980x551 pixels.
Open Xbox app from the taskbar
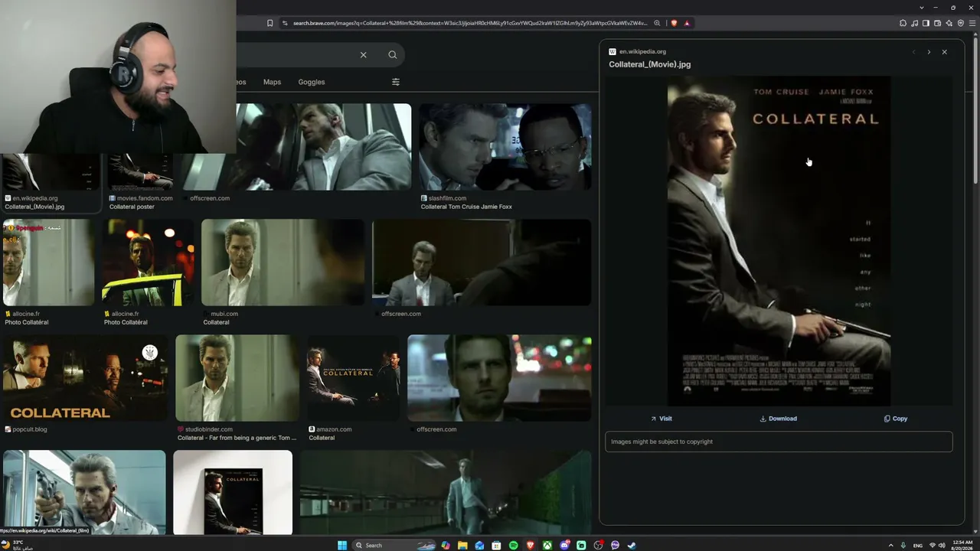click(547, 545)
